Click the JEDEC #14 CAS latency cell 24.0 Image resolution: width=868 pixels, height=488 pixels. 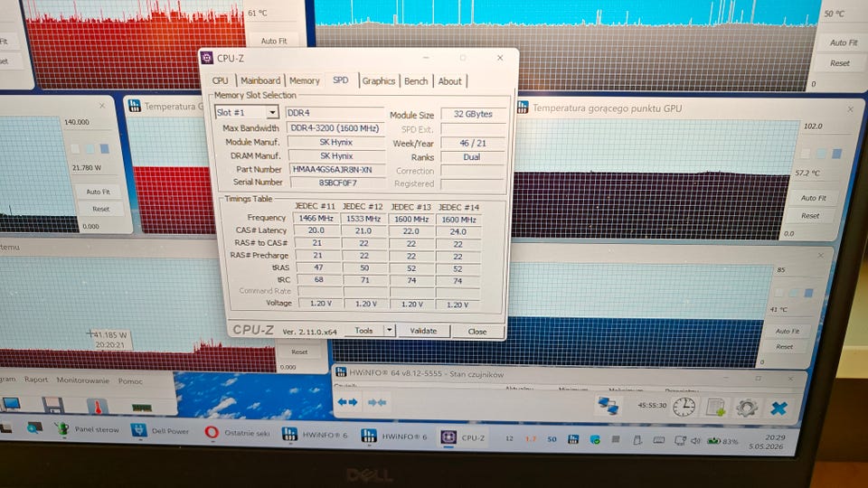click(458, 232)
